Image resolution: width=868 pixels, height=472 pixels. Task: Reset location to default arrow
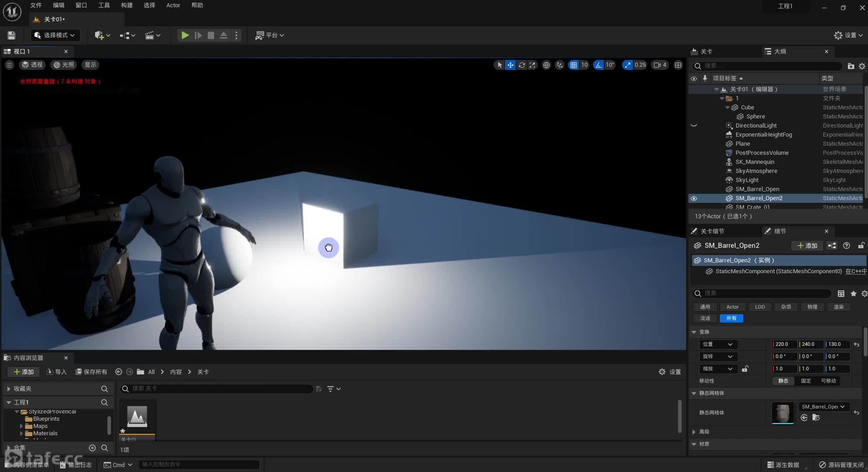click(857, 344)
